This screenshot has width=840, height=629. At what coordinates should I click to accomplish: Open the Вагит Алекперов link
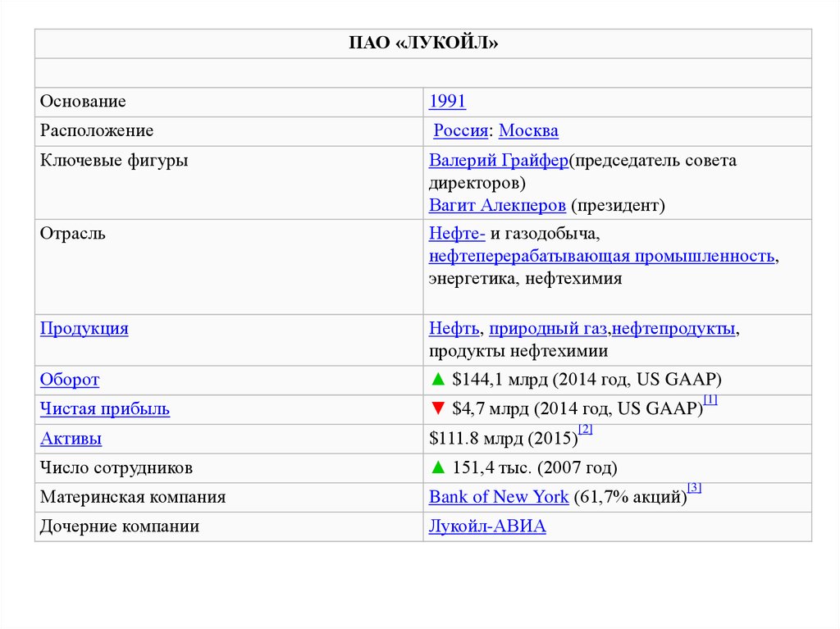click(497, 205)
